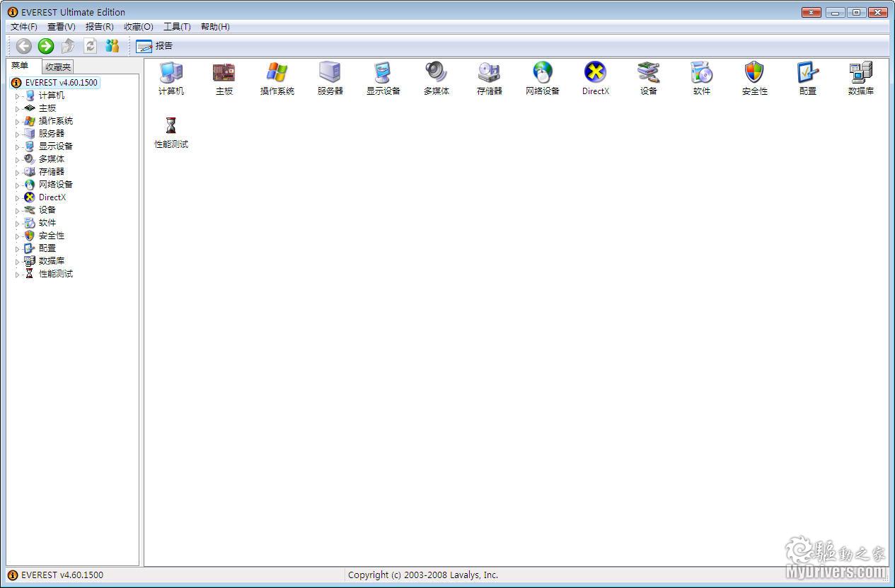Open the 配置 config icon in main panel
Viewport: 895px width, 588px height.
pyautogui.click(x=808, y=78)
